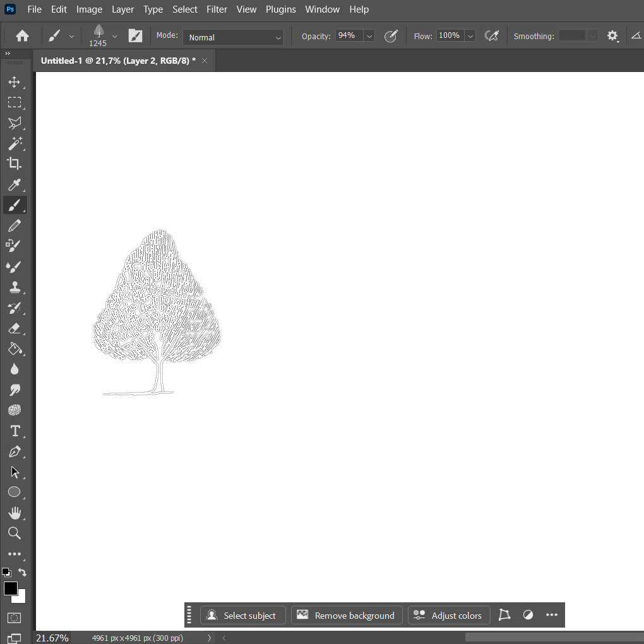
Task: Click the foreground color swatch
Action: click(10, 588)
